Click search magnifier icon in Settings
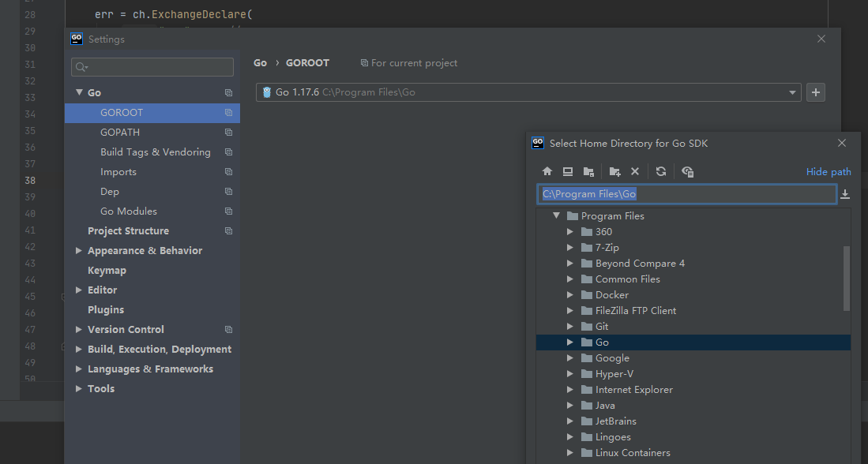The image size is (868, 464). pos(81,67)
